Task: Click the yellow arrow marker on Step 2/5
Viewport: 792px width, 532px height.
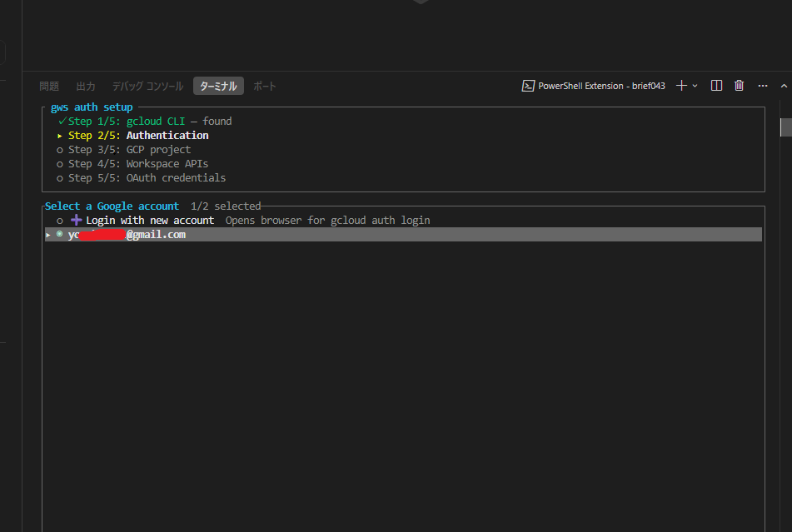Action: pos(60,136)
